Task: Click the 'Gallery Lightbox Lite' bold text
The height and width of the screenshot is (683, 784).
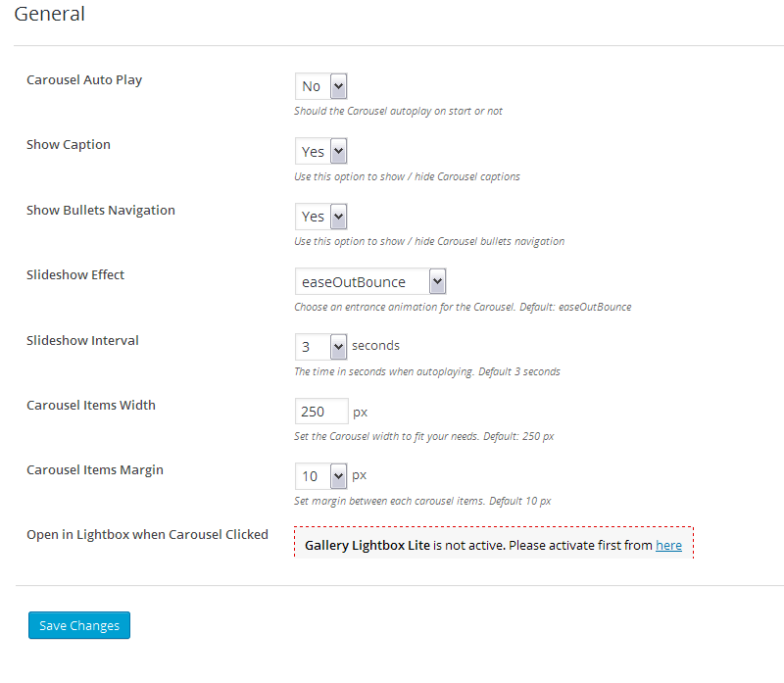Action: [367, 545]
